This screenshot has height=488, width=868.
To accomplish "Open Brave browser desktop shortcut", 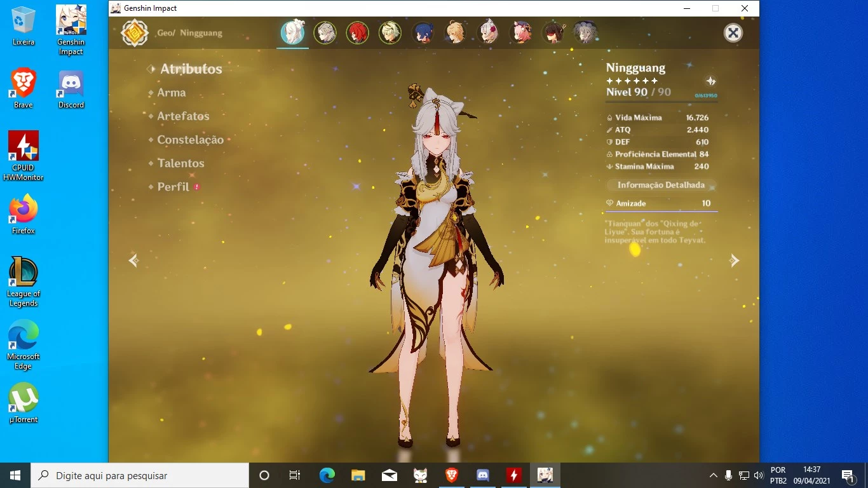I will coord(24,89).
